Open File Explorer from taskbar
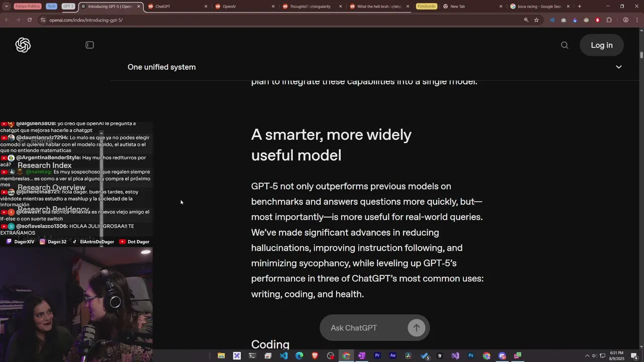 [221, 356]
